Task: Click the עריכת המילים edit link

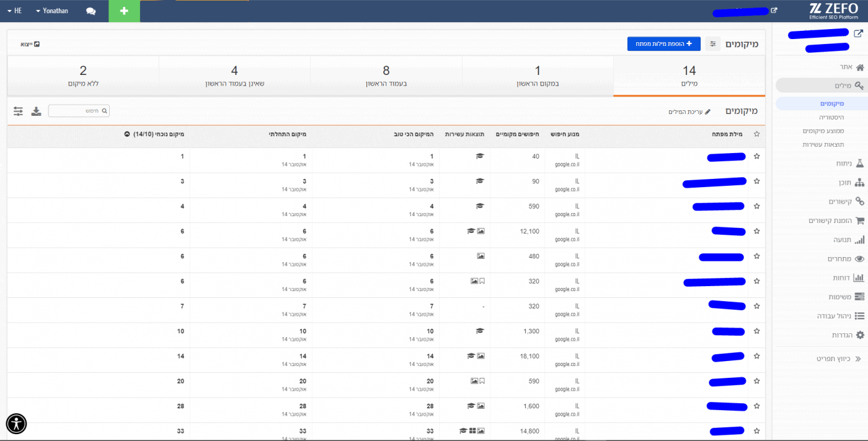Action: pyautogui.click(x=689, y=111)
